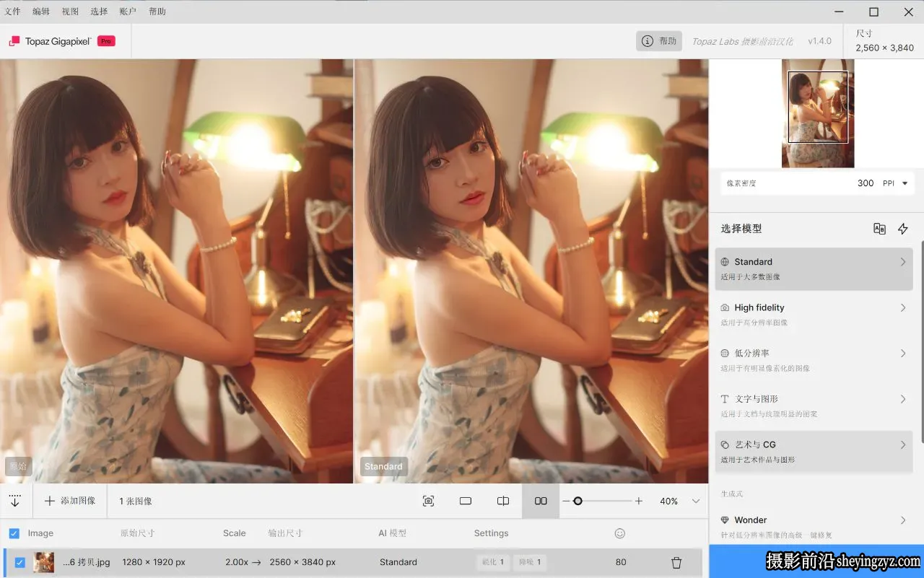The height and width of the screenshot is (578, 924).
Task: Open the 编辑 menu
Action: (x=41, y=12)
